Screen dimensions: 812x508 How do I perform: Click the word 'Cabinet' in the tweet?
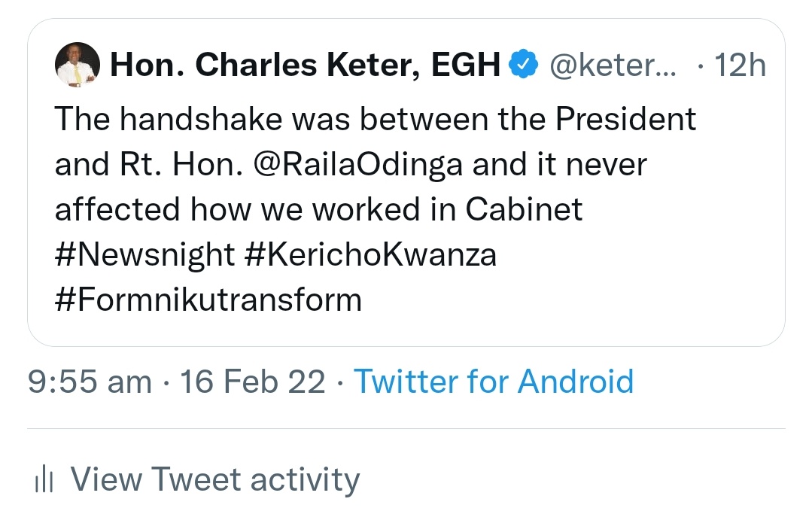pyautogui.click(x=524, y=210)
